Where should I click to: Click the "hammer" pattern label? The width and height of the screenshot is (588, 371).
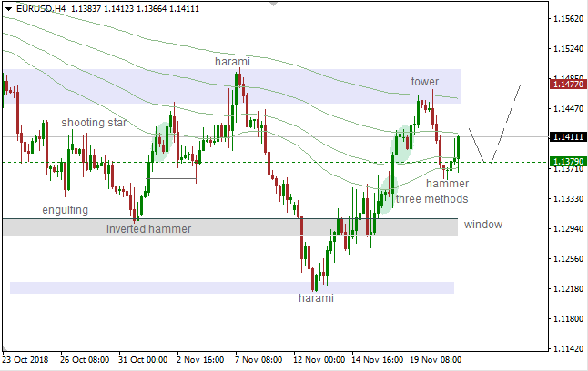447,184
